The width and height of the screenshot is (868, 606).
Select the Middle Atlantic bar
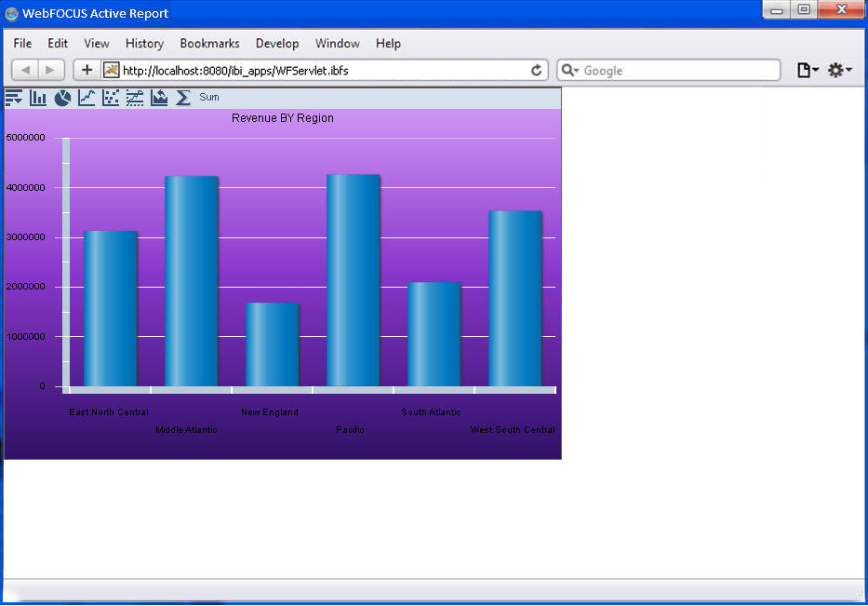[192, 281]
